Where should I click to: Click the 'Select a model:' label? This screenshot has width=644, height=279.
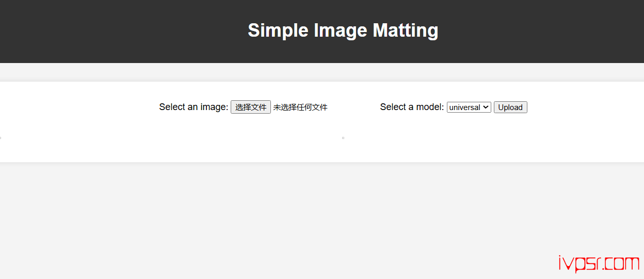coord(412,107)
